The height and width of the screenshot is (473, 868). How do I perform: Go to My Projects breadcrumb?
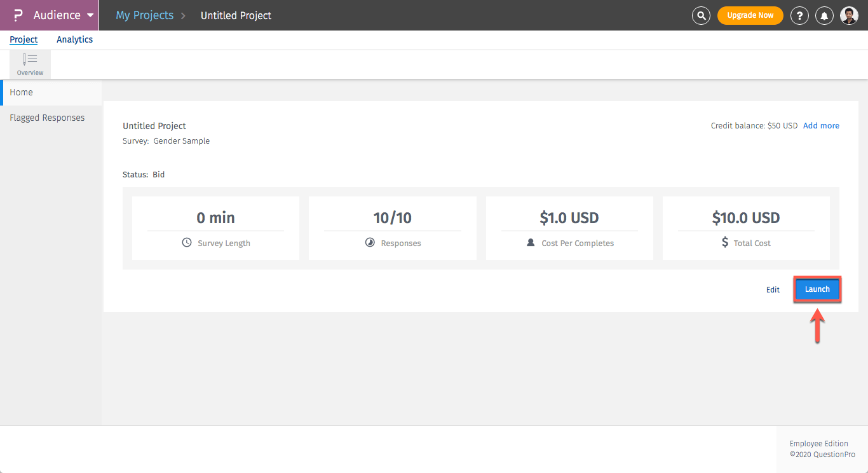pyautogui.click(x=144, y=15)
